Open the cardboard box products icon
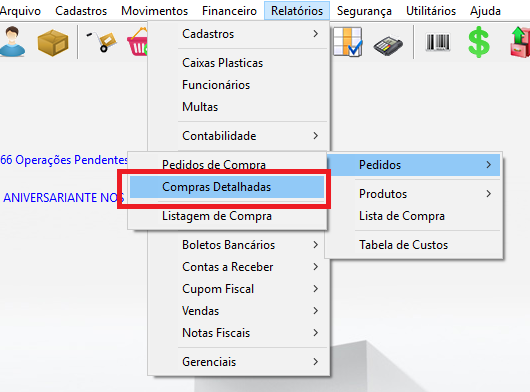This screenshot has height=392, width=530. pos(53,43)
